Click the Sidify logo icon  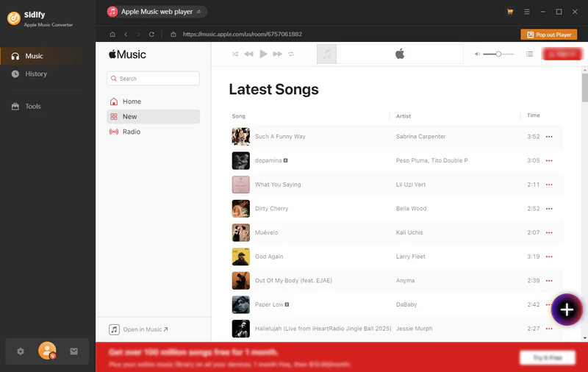(14, 18)
